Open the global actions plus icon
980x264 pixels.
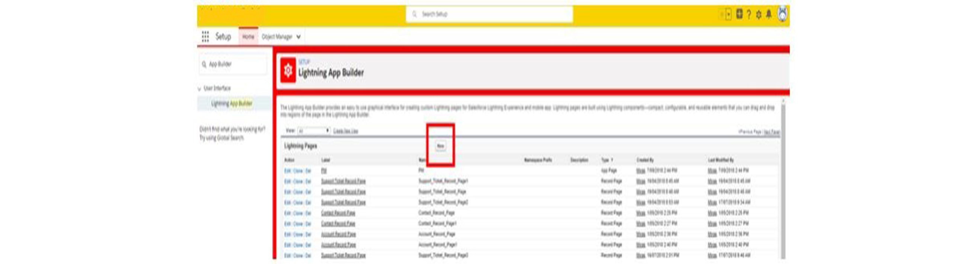click(x=739, y=14)
